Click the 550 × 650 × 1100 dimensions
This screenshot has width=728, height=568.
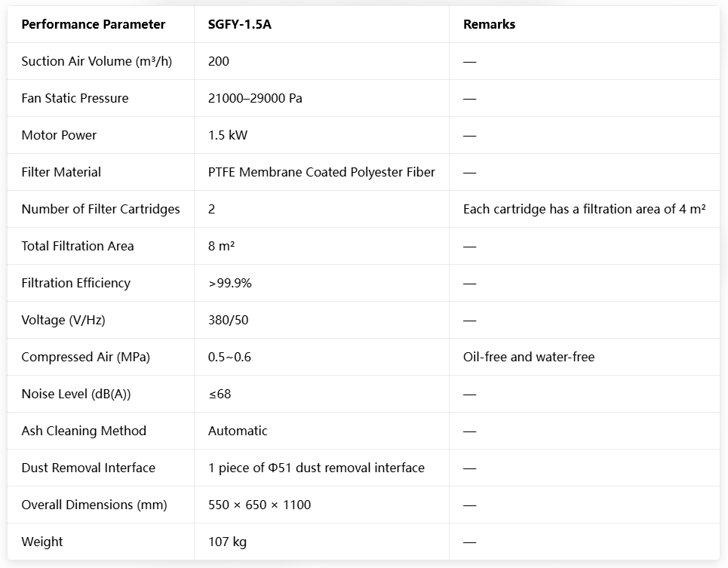click(260, 505)
